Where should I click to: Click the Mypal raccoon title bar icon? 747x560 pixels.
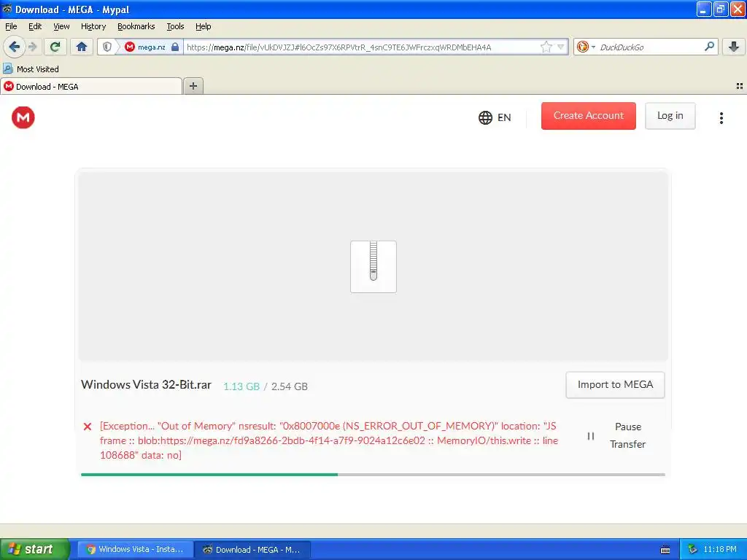click(7, 9)
